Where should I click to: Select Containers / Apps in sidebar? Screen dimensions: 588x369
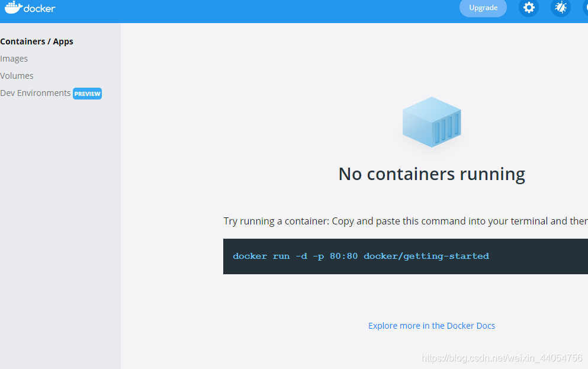click(37, 41)
